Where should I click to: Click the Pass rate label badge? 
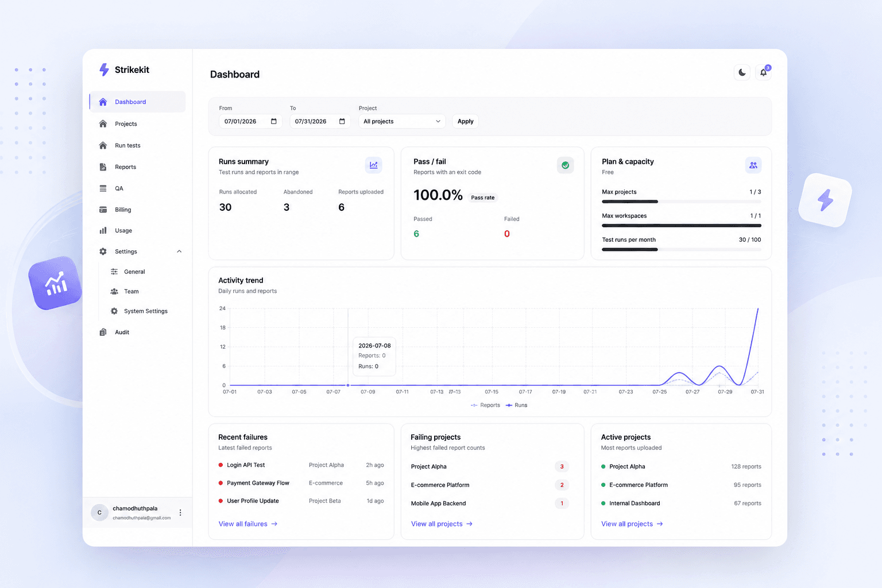coord(483,198)
